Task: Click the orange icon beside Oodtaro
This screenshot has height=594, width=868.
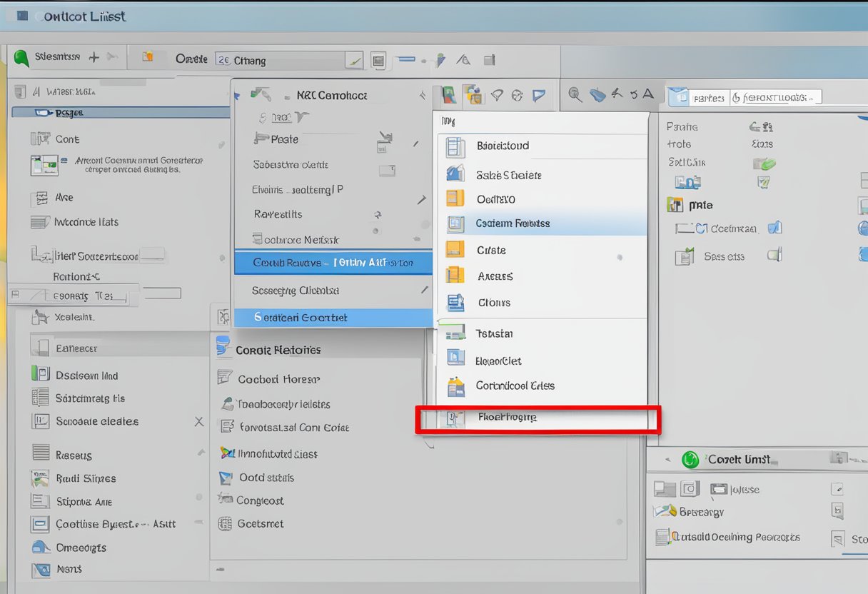Action: pyautogui.click(x=455, y=198)
